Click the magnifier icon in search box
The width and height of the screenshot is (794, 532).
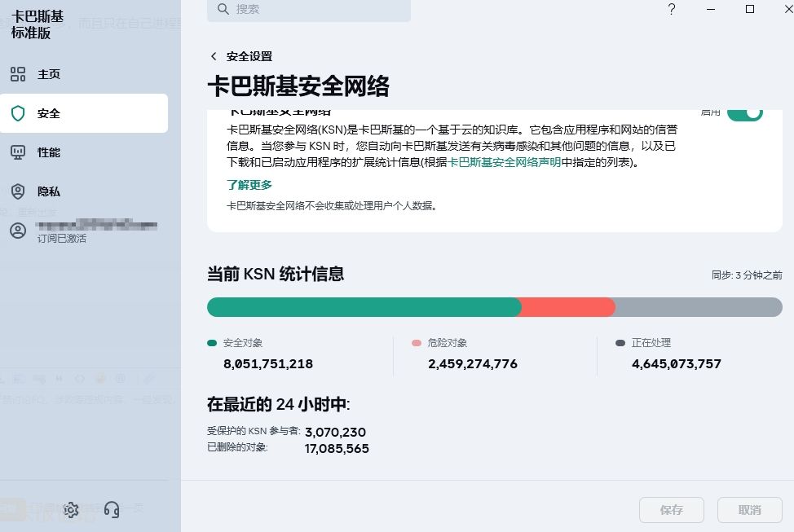[223, 9]
